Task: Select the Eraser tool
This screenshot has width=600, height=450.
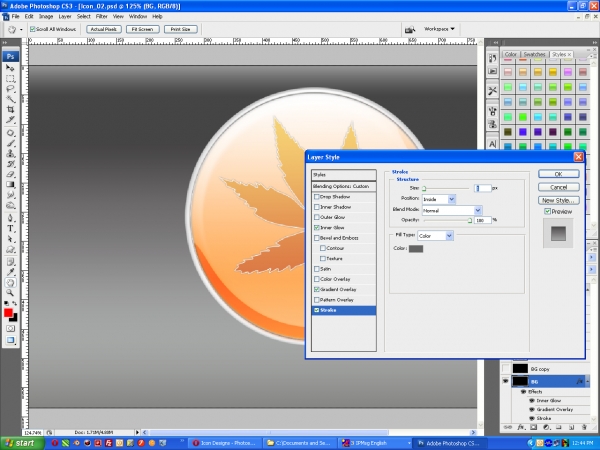Action: tap(10, 174)
